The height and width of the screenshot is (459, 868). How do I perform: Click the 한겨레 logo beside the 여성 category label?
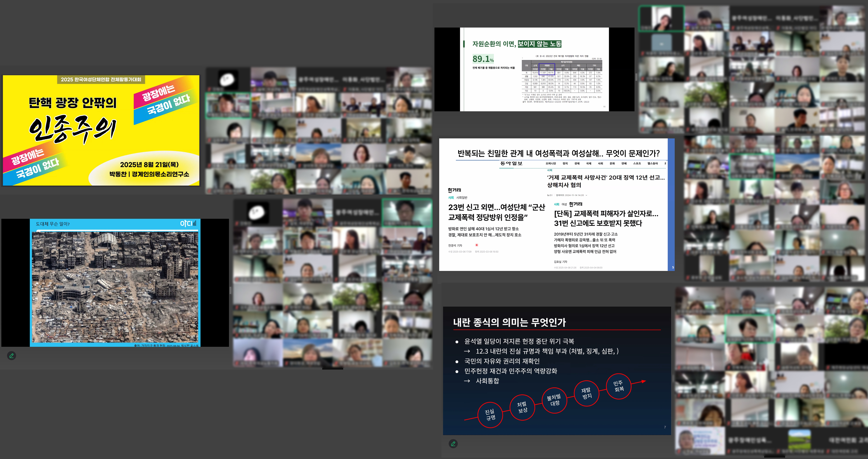tap(576, 204)
